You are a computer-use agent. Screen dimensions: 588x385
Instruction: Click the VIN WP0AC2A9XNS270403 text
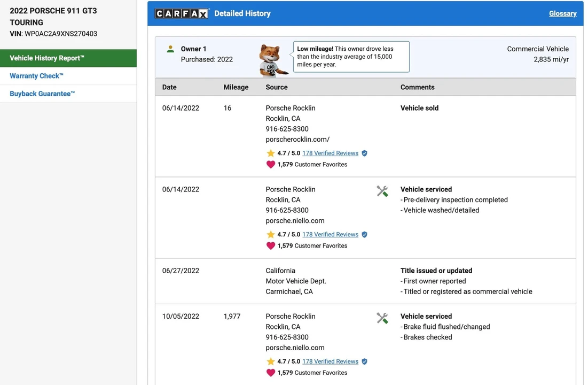pos(53,34)
